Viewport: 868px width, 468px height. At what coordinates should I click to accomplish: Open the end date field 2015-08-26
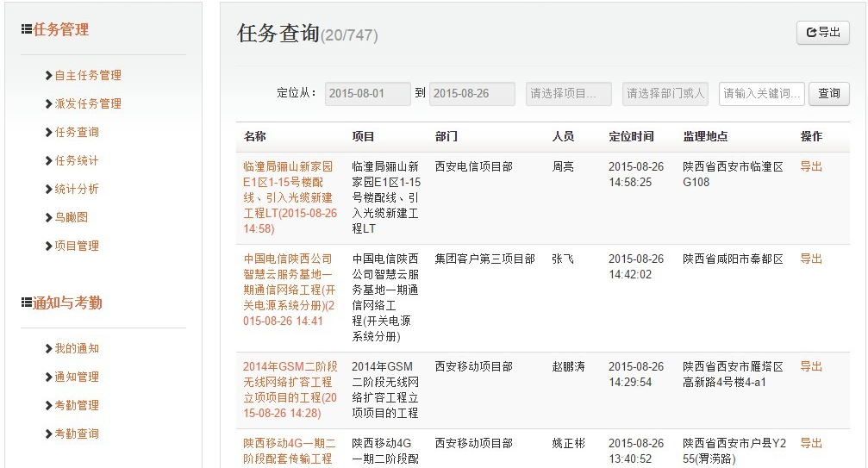(x=471, y=94)
